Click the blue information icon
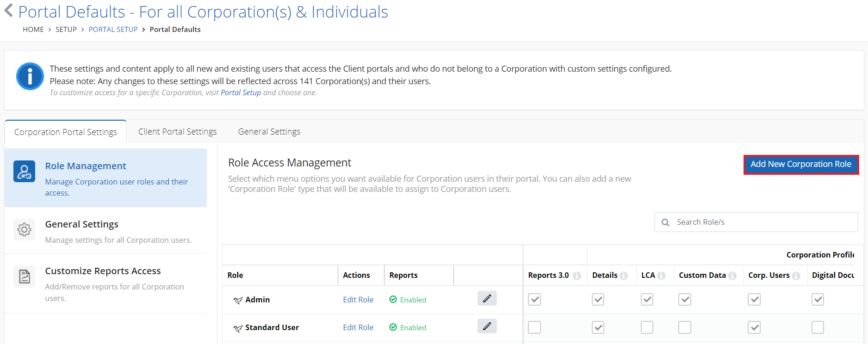 (30, 76)
